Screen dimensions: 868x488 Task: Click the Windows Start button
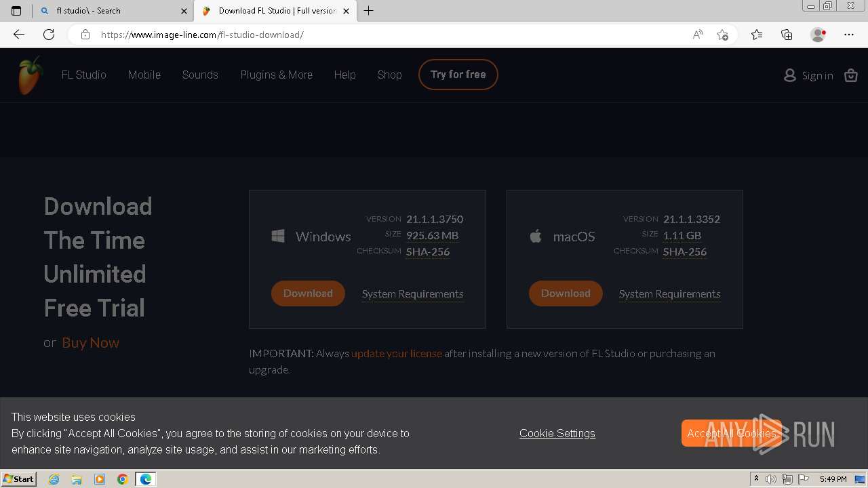pos(19,479)
